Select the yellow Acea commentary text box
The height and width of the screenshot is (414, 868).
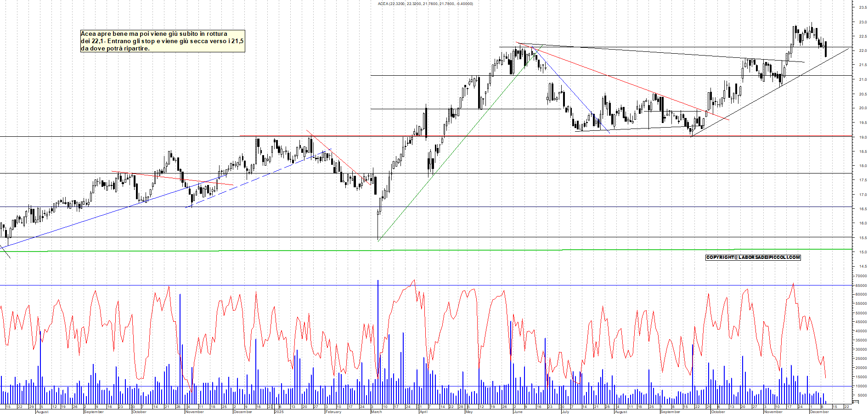163,41
